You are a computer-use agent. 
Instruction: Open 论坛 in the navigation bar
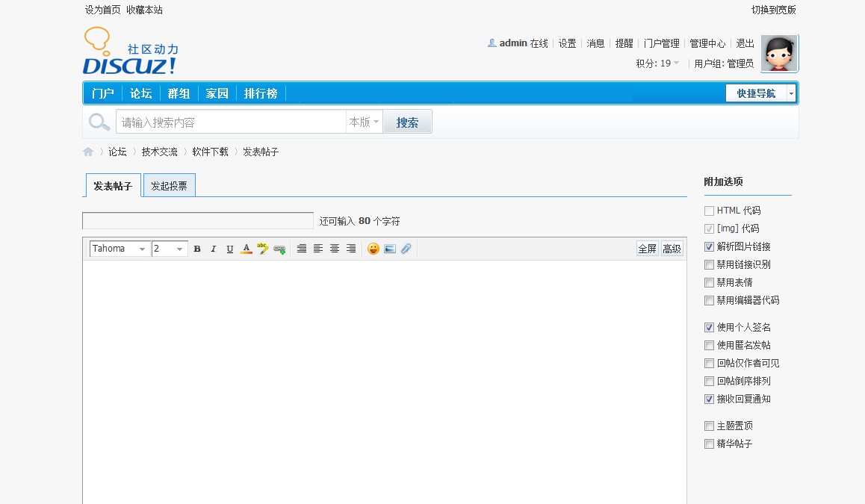(140, 93)
